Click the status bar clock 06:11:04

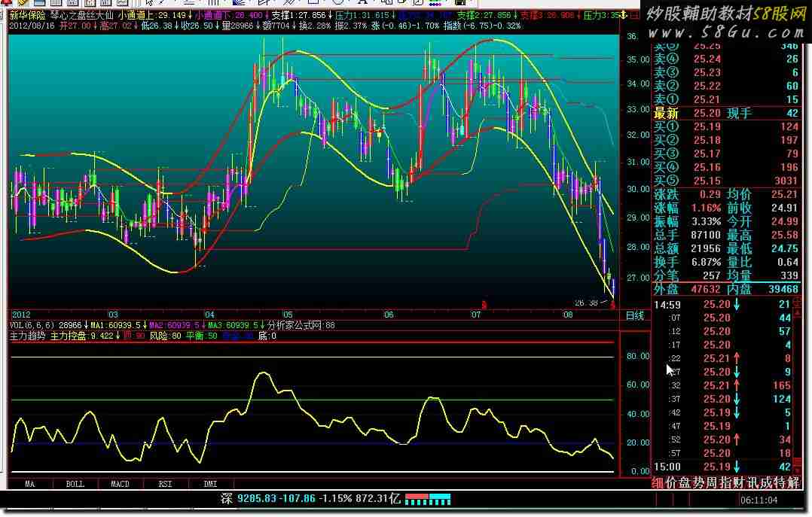pyautogui.click(x=759, y=500)
